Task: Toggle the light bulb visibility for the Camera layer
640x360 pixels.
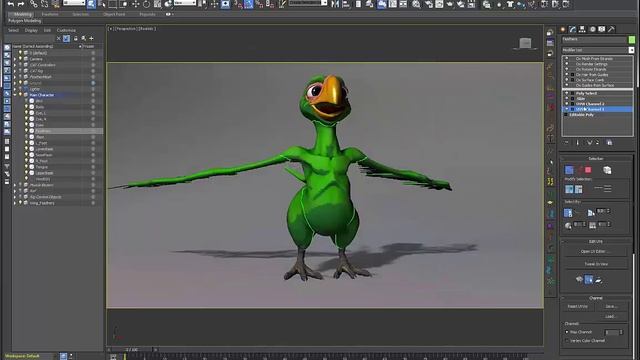Action: [x=20, y=59]
